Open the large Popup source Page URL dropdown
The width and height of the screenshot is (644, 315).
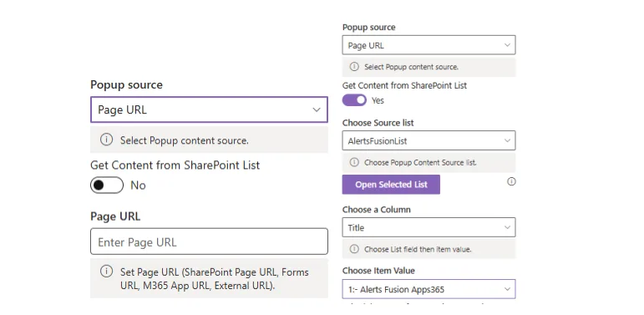point(209,109)
